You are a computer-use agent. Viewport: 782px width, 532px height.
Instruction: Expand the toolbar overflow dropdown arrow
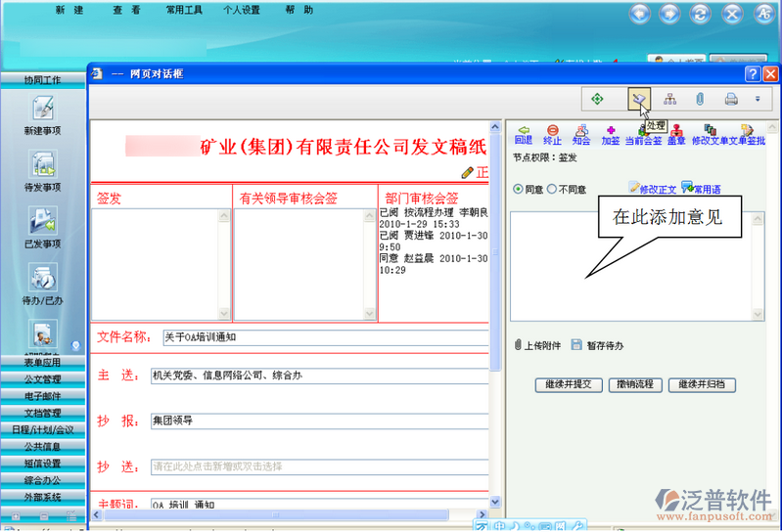point(757,99)
